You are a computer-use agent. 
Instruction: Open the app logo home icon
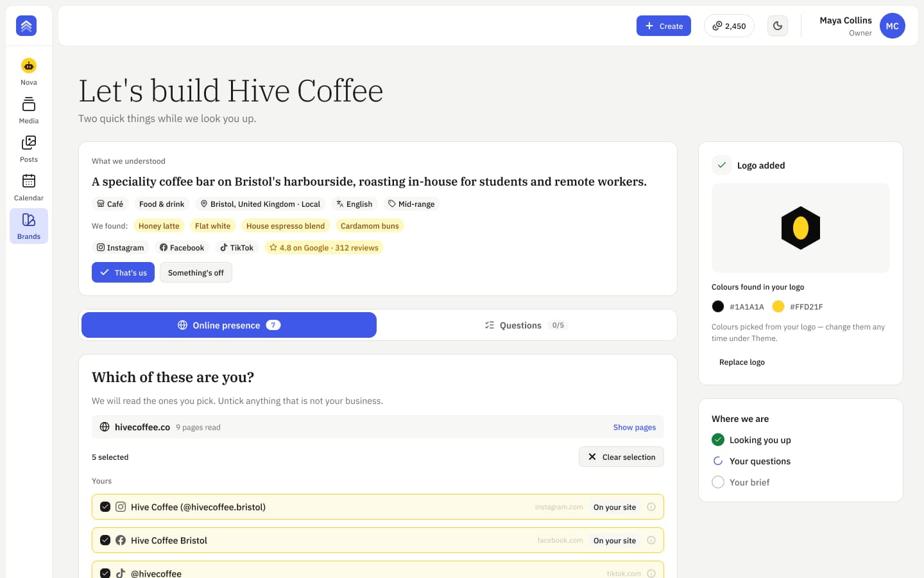[x=26, y=26]
